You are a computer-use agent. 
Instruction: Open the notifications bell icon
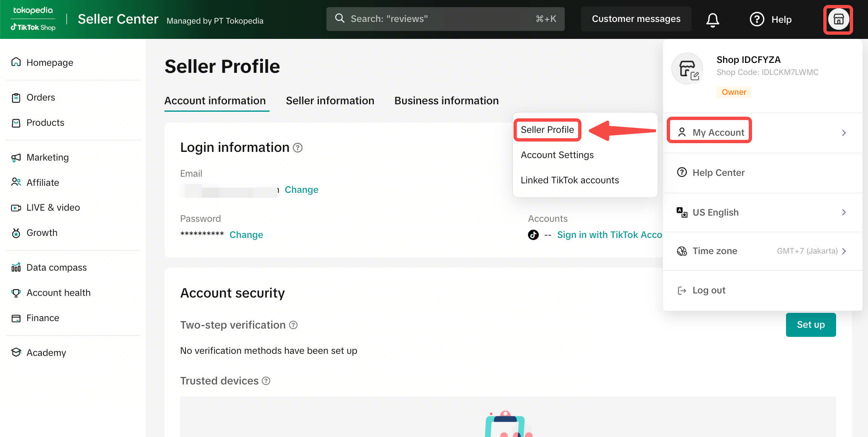[x=712, y=19]
